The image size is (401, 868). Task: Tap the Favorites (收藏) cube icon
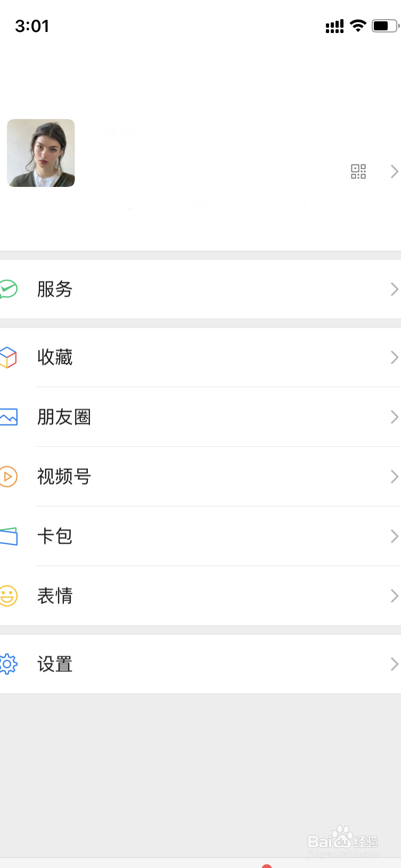click(x=9, y=357)
